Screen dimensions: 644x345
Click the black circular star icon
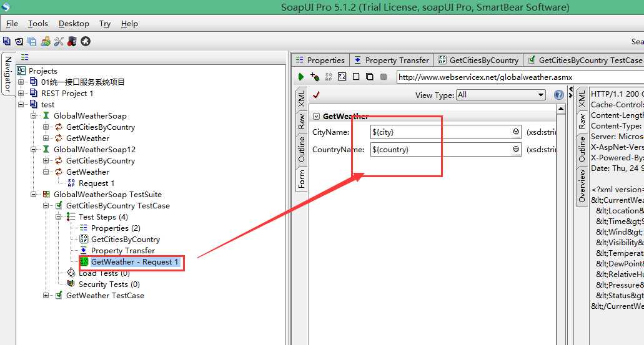pyautogui.click(x=86, y=41)
